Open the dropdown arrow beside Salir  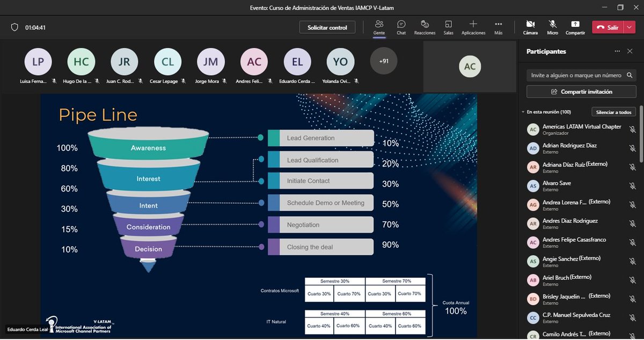tap(629, 26)
